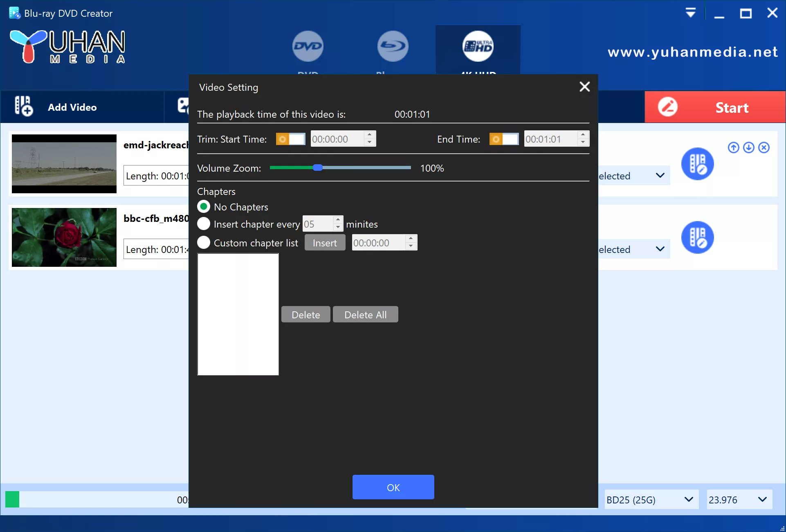The height and width of the screenshot is (532, 786).
Task: Select No Chapters radio button
Action: pyautogui.click(x=204, y=207)
